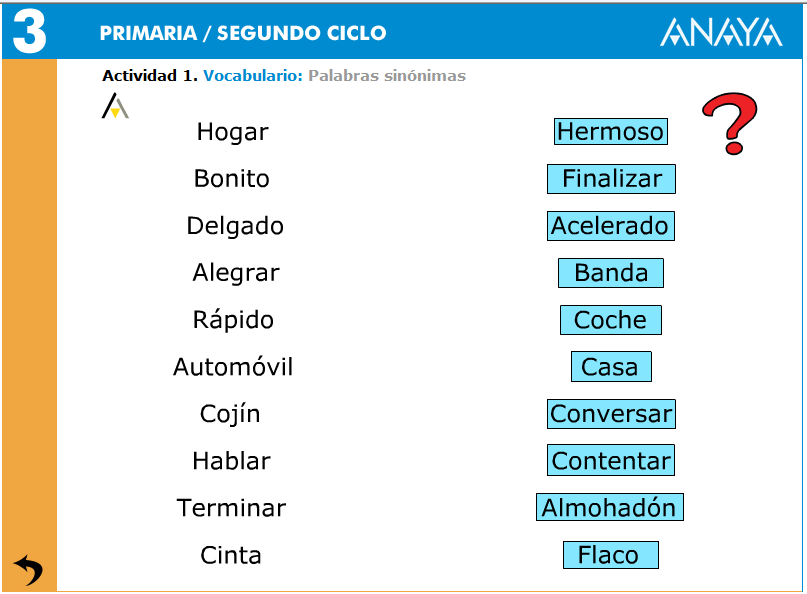
Task: Select the Conversar answer box
Action: click(610, 413)
